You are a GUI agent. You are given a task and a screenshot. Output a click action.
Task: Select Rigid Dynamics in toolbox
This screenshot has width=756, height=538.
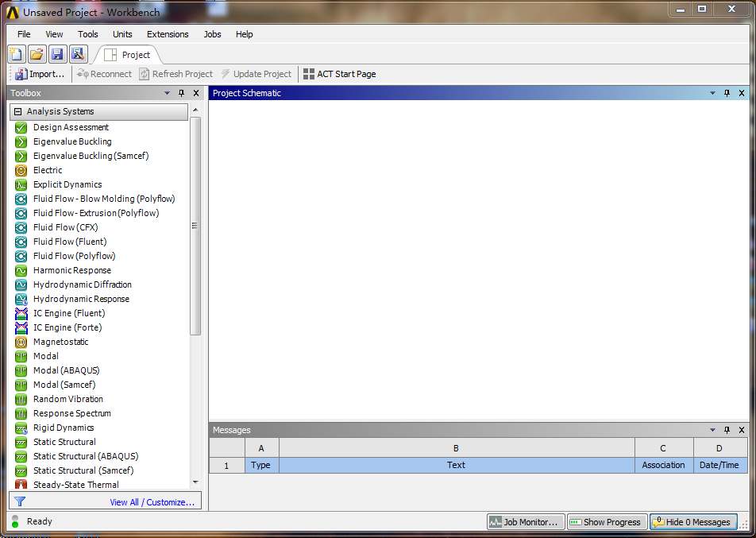pos(64,428)
